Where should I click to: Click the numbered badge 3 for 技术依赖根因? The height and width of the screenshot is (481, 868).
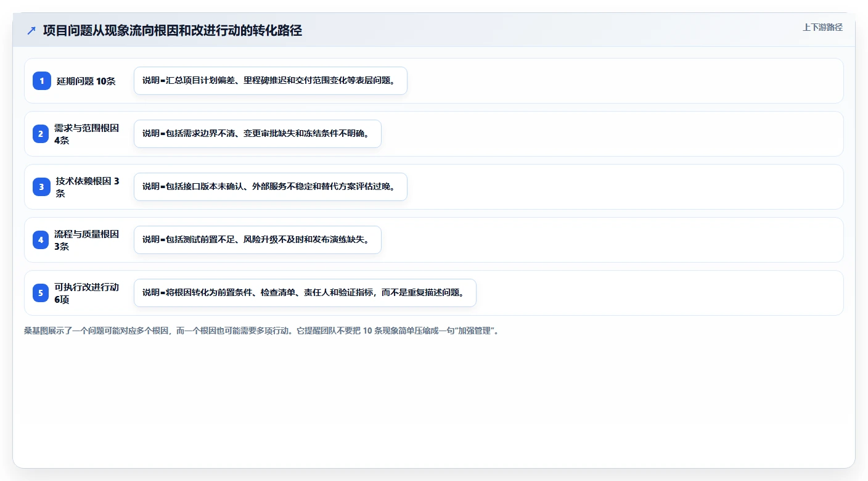pos(41,187)
